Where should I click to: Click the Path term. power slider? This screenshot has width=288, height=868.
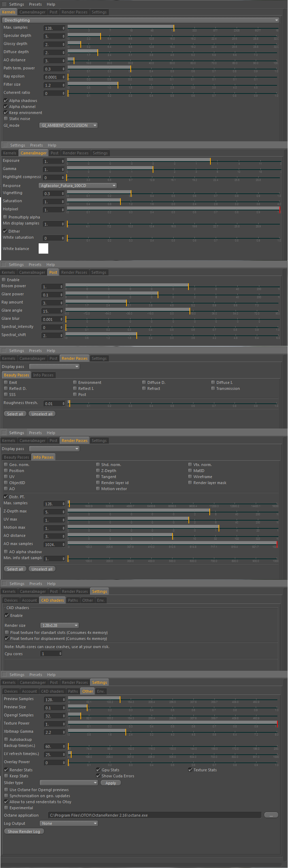tap(173, 68)
